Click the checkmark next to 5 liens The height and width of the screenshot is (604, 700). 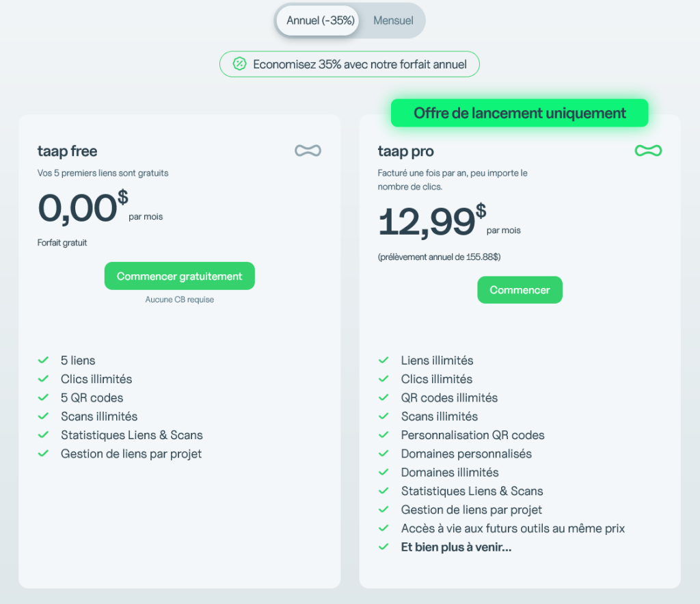[44, 360]
